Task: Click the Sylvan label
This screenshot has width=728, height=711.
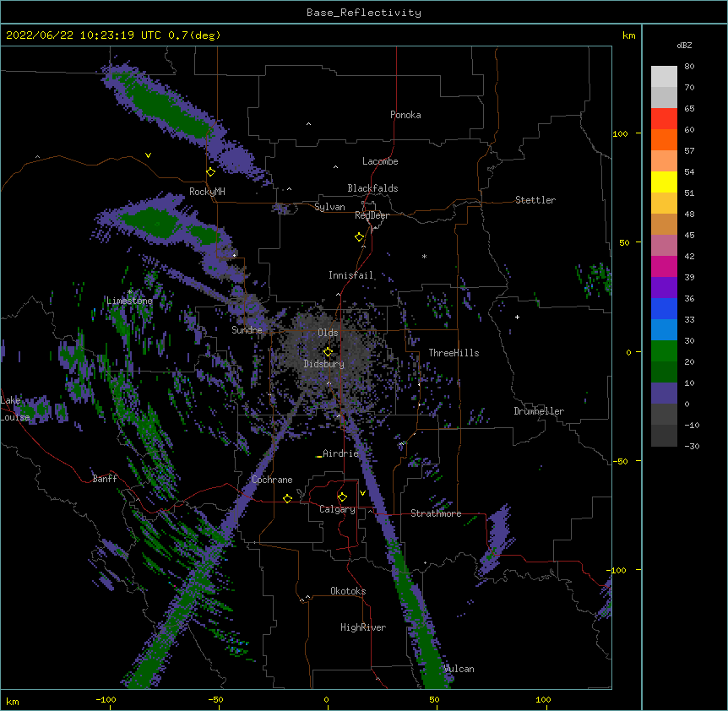Action: (x=329, y=207)
